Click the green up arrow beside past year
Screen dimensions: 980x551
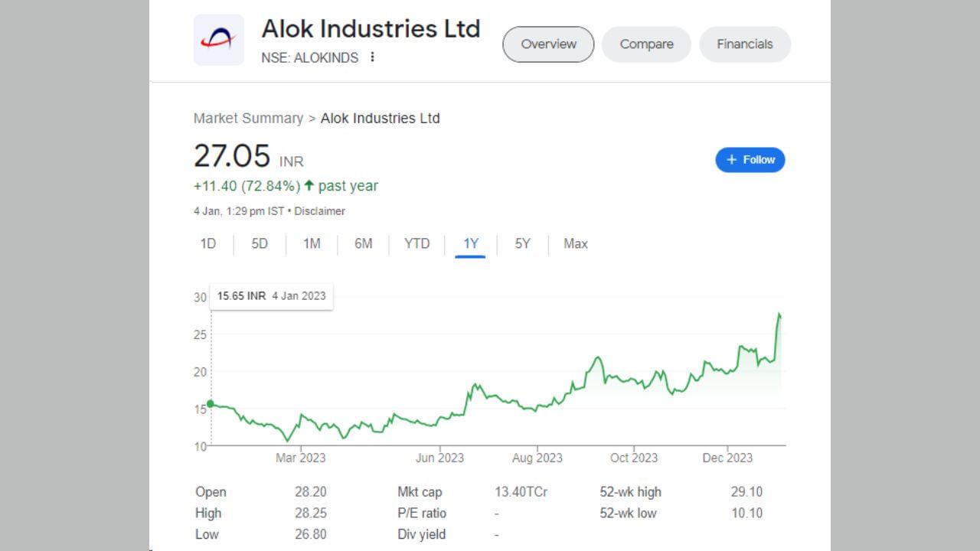[309, 185]
